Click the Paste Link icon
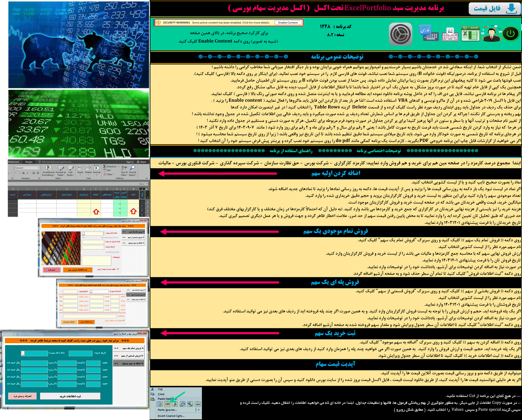The height and width of the screenshot is (420, 522). point(198,404)
